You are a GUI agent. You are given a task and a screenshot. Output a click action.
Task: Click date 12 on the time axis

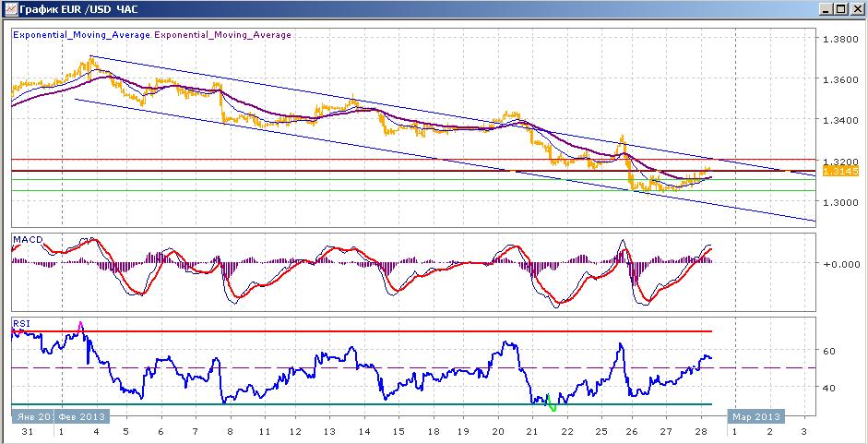[x=294, y=432]
